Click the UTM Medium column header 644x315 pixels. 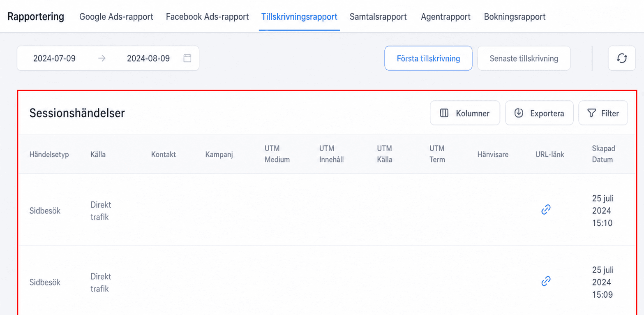pyautogui.click(x=277, y=154)
